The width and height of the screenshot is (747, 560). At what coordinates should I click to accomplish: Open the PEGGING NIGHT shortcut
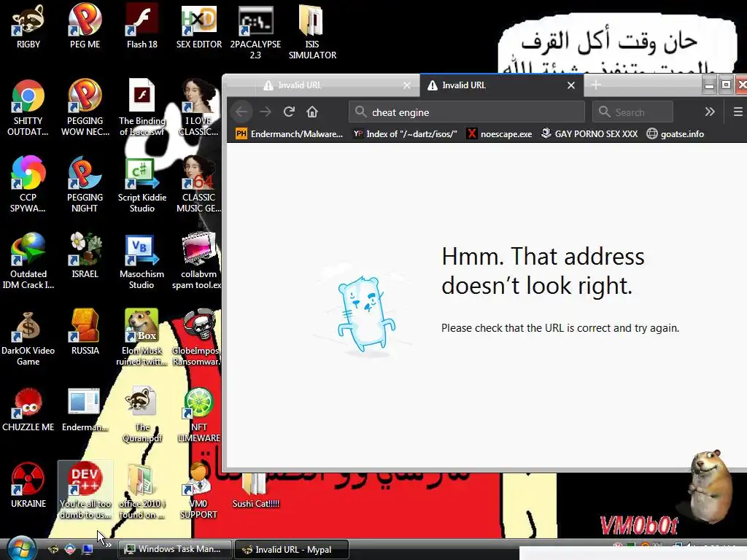(x=85, y=184)
